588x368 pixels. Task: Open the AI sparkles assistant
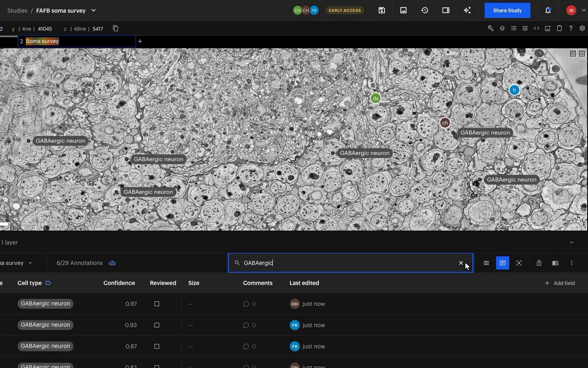(468, 11)
